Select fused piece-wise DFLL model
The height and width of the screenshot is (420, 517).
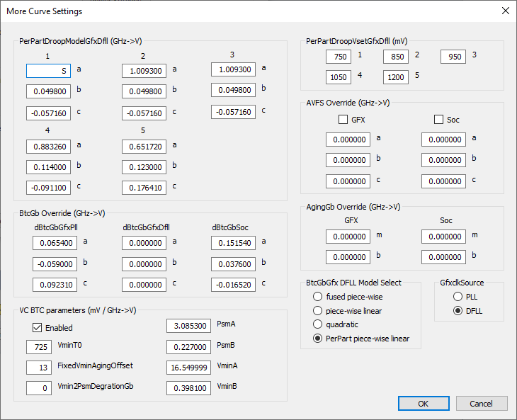pyautogui.click(x=318, y=296)
